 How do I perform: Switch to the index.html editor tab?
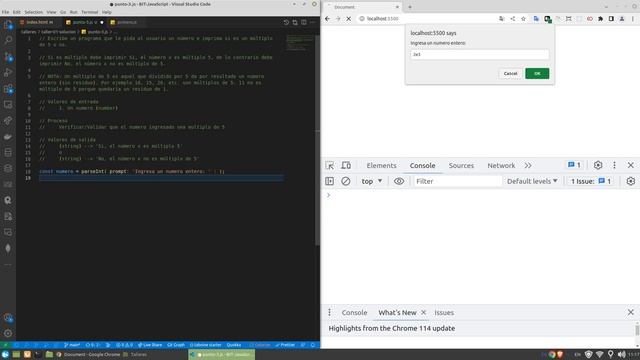(x=39, y=22)
